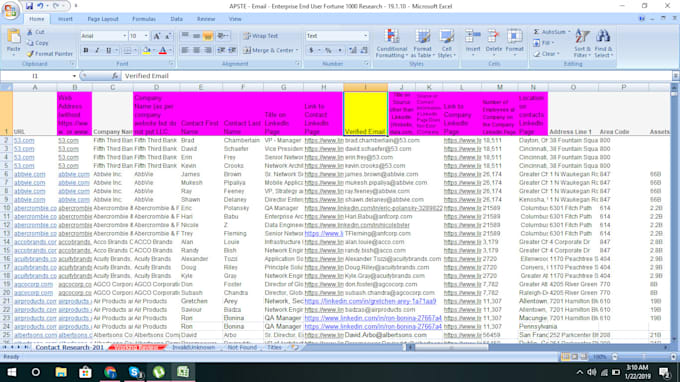
Task: Open the Data tab
Action: tap(177, 19)
